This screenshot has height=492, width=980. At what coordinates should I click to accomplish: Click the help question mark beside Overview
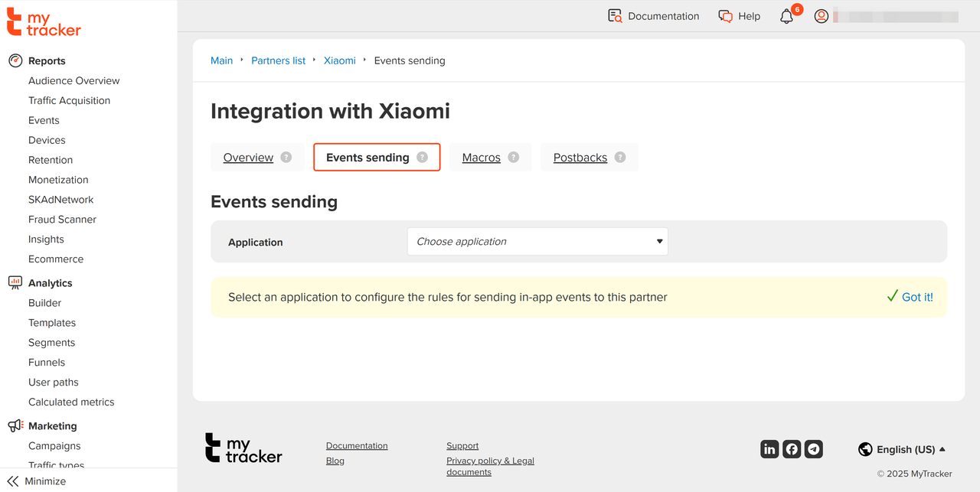(286, 158)
